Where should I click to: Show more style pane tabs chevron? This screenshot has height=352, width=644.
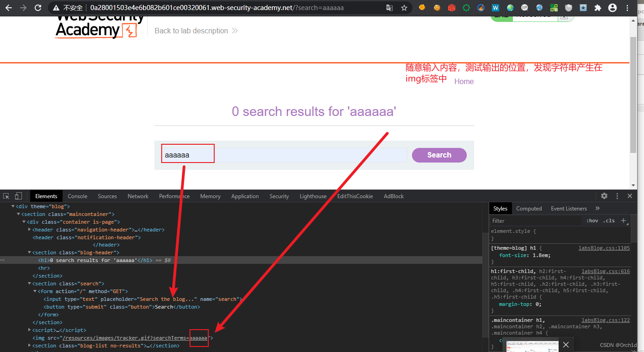(597, 209)
